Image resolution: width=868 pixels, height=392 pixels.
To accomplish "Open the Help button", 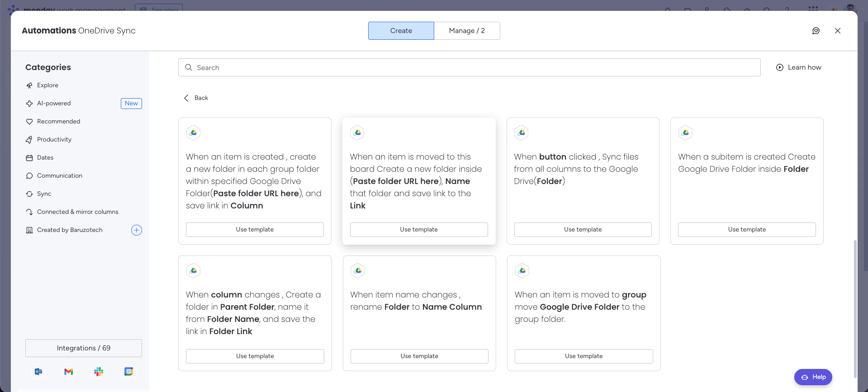I will pyautogui.click(x=813, y=377).
